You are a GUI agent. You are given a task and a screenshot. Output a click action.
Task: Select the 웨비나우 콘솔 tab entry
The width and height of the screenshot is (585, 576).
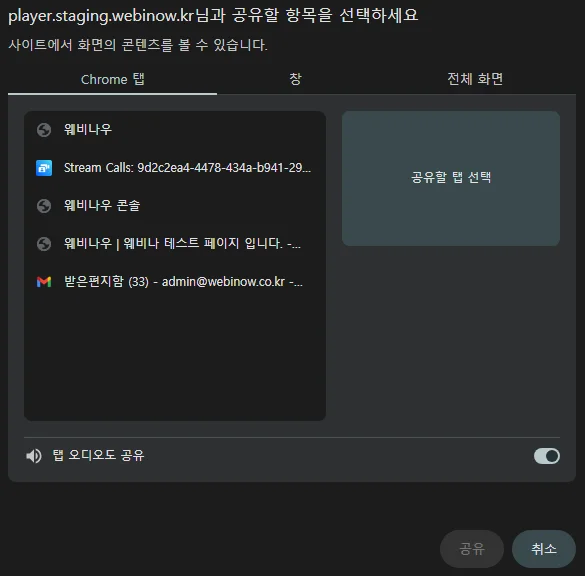tap(175, 206)
